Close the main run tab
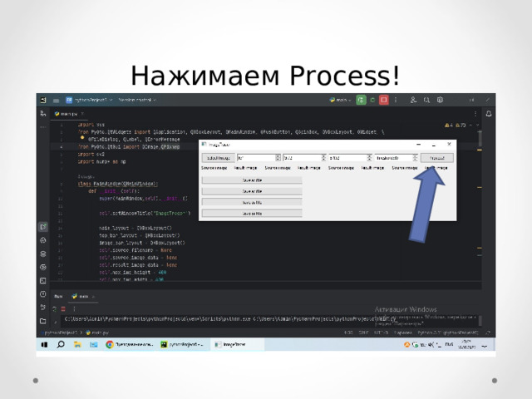532x399 pixels. (93, 297)
